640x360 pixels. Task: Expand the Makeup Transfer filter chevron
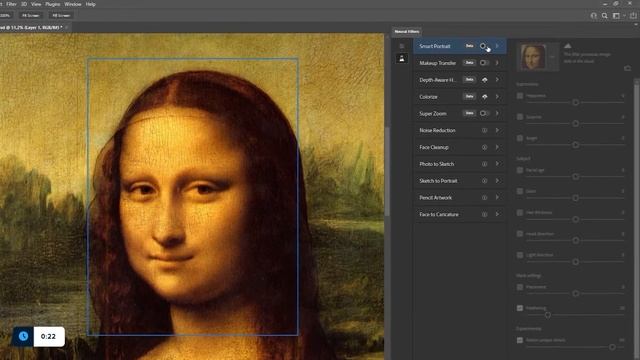coord(497,63)
